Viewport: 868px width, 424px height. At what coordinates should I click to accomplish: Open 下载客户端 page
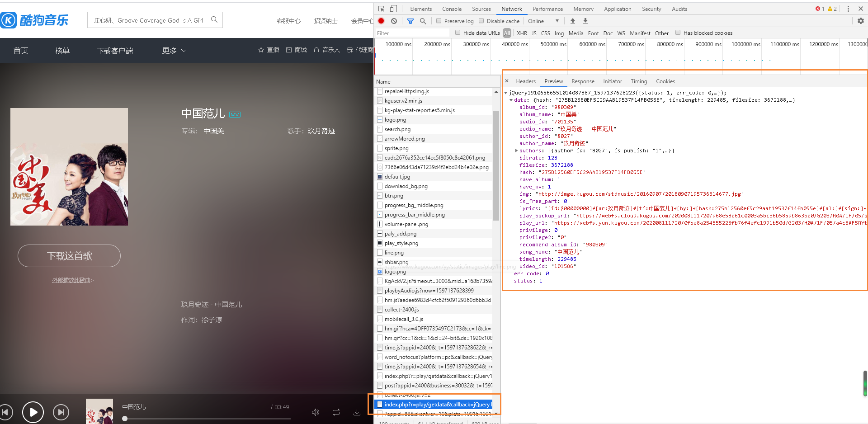pyautogui.click(x=115, y=51)
